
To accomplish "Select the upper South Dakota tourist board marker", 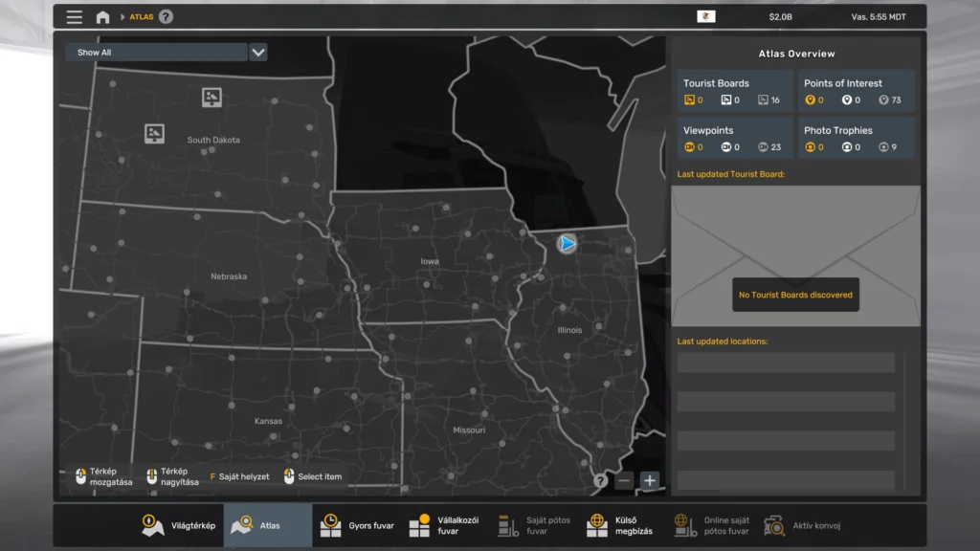I will pos(212,98).
